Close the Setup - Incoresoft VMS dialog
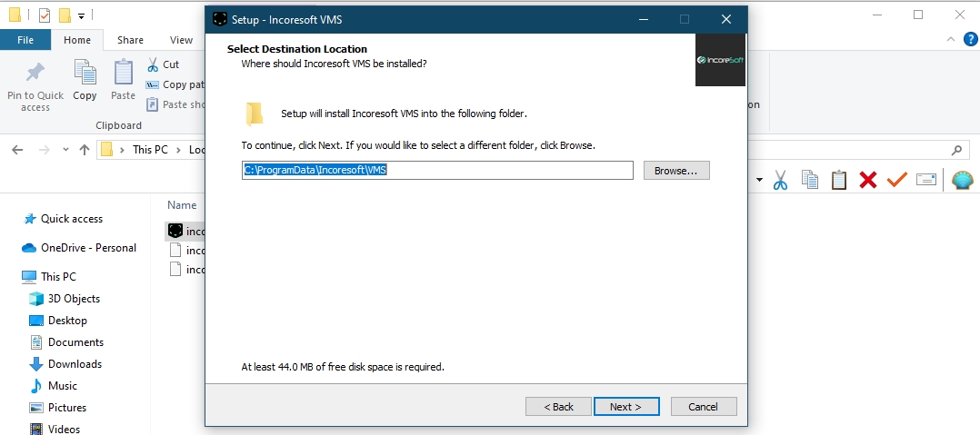 tap(725, 19)
